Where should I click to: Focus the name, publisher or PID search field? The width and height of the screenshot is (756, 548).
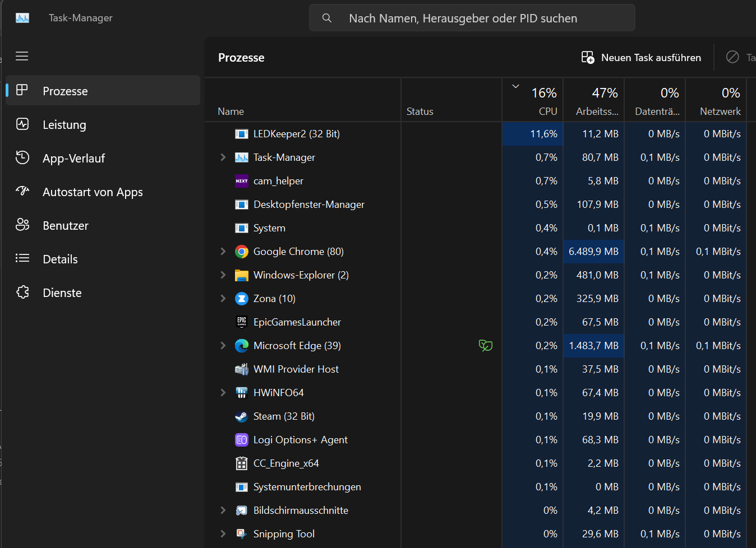click(x=472, y=18)
